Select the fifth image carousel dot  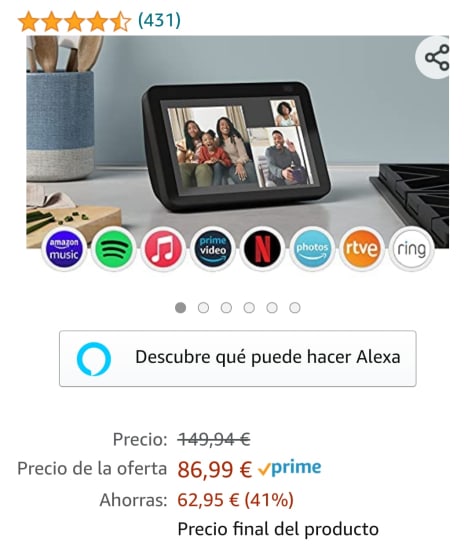click(x=272, y=307)
